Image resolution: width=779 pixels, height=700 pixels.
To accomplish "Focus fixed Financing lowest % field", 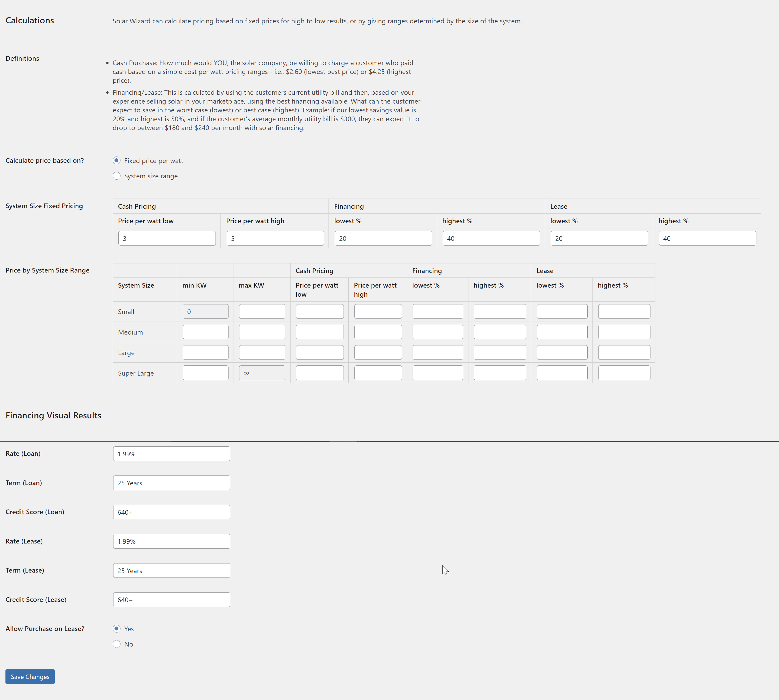I will pos(383,239).
